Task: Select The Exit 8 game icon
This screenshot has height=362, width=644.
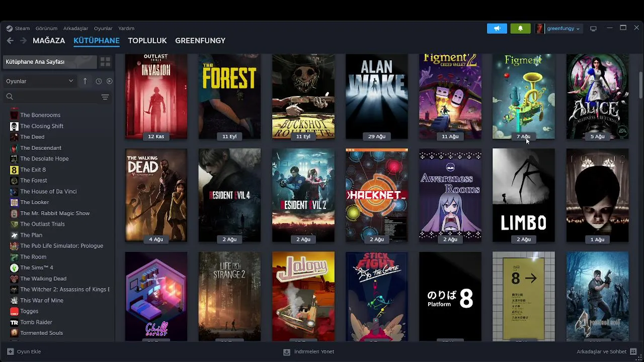Action: (14, 170)
